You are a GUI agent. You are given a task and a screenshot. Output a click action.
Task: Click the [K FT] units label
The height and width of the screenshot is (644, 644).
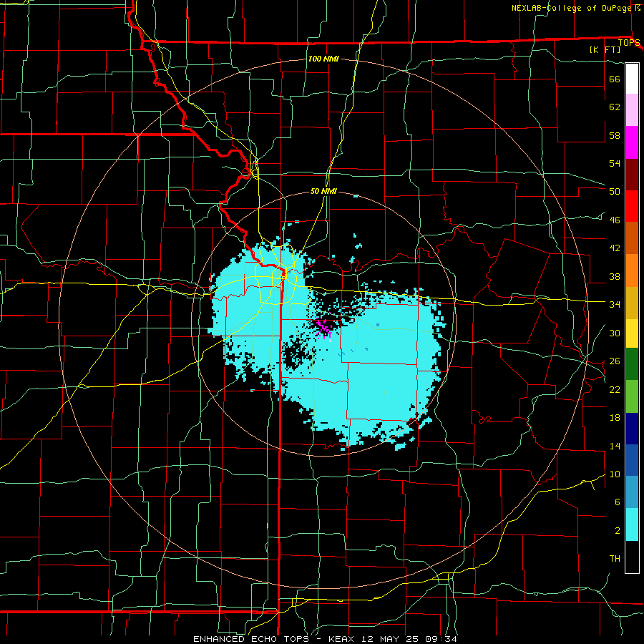point(605,49)
